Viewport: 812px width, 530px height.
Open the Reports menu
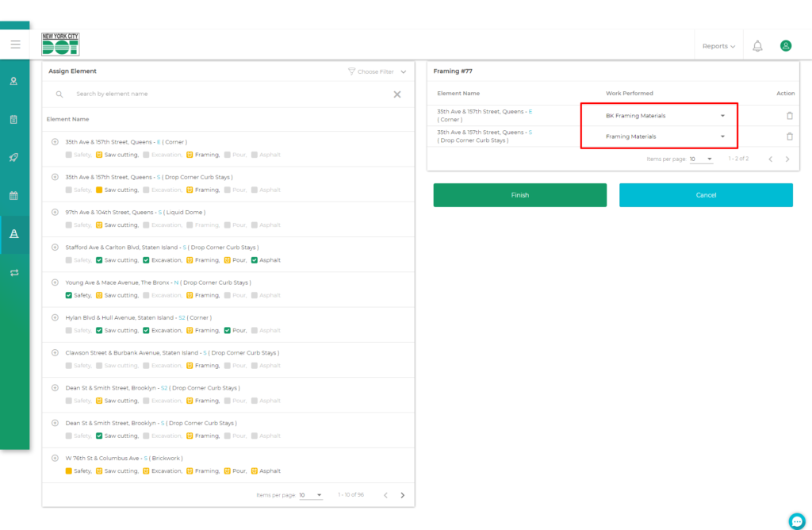(x=718, y=46)
